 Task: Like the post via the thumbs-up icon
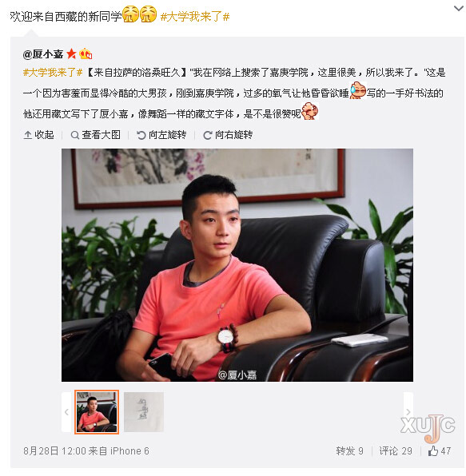click(433, 451)
